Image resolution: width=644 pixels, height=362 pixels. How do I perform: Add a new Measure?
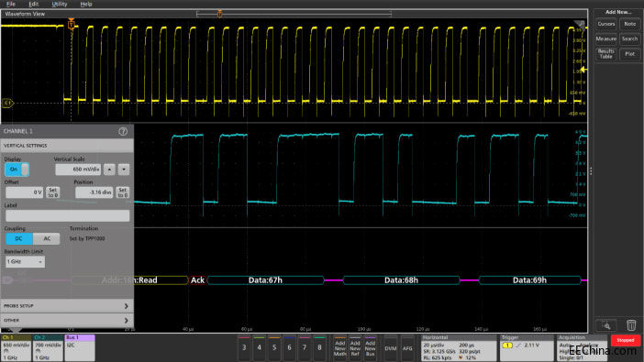point(605,39)
